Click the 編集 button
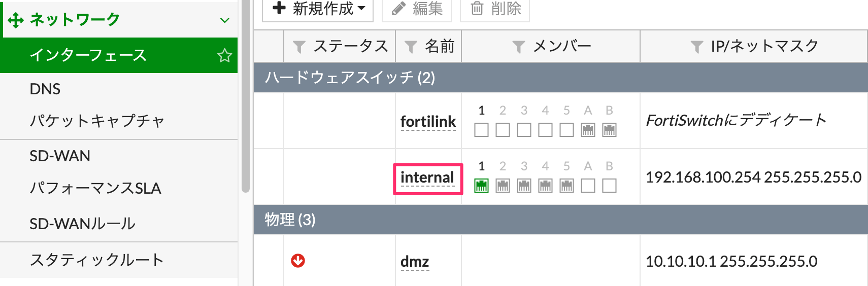Viewport: 868px width, 286px height. pyautogui.click(x=417, y=9)
